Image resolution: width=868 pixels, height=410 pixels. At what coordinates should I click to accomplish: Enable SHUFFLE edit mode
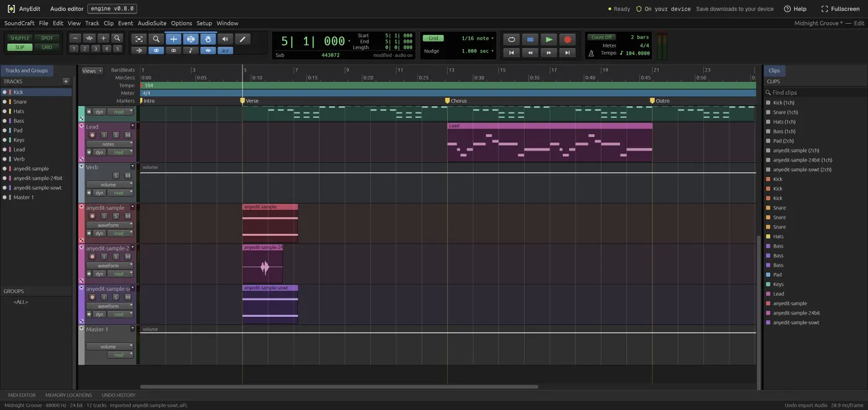click(20, 38)
